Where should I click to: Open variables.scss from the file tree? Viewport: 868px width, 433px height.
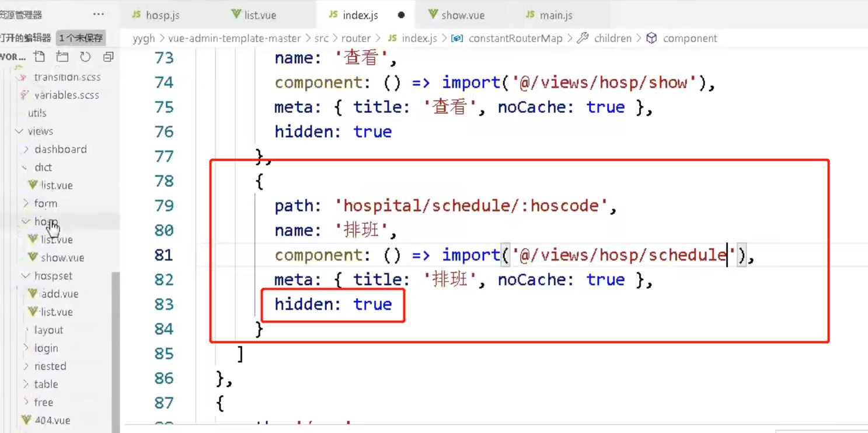point(67,95)
